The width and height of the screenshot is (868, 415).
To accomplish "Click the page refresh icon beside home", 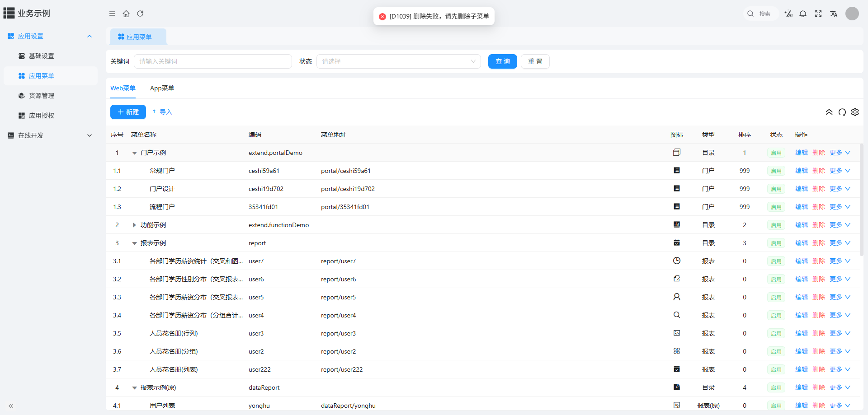I will click(x=140, y=14).
